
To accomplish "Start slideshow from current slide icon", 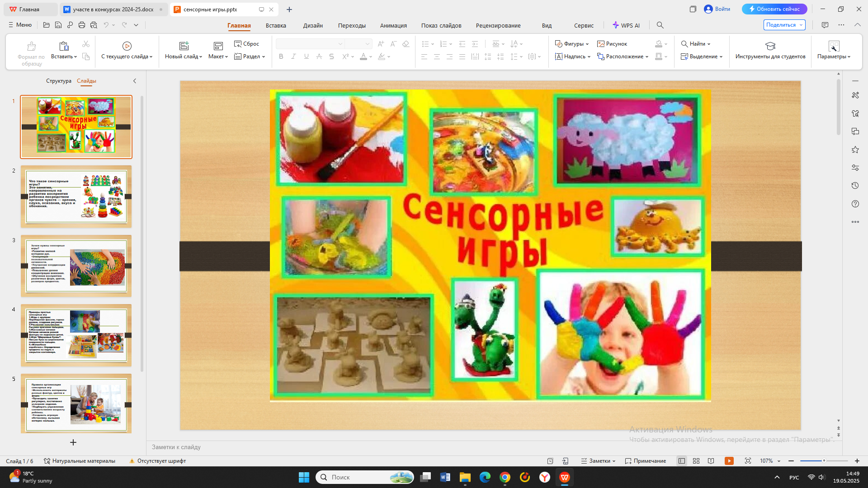I will point(127,46).
